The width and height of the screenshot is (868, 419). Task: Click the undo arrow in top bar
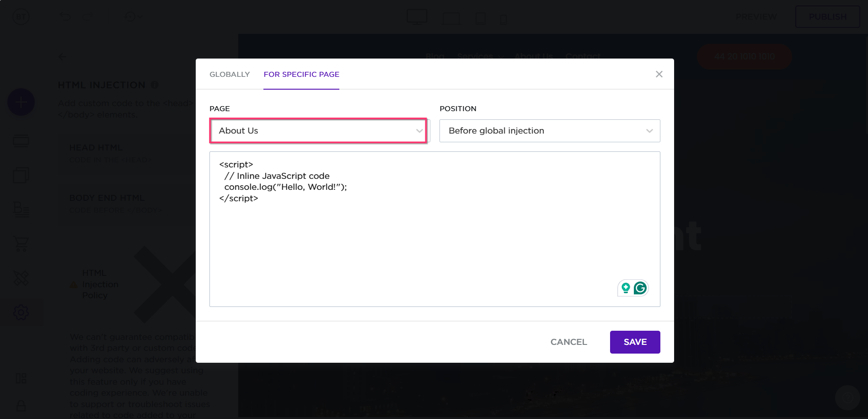tap(66, 17)
